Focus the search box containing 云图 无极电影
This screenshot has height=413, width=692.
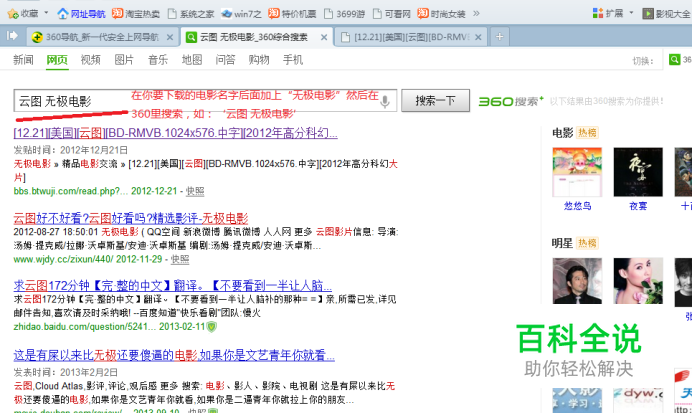coord(205,101)
